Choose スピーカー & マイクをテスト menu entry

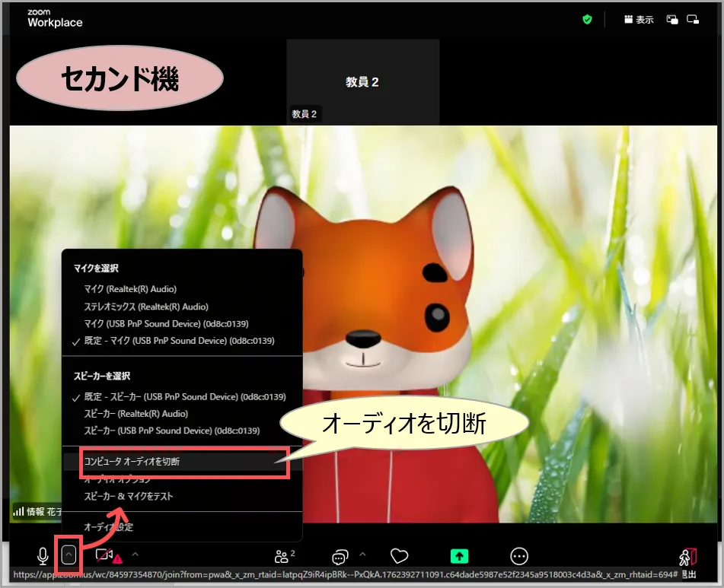click(x=129, y=496)
